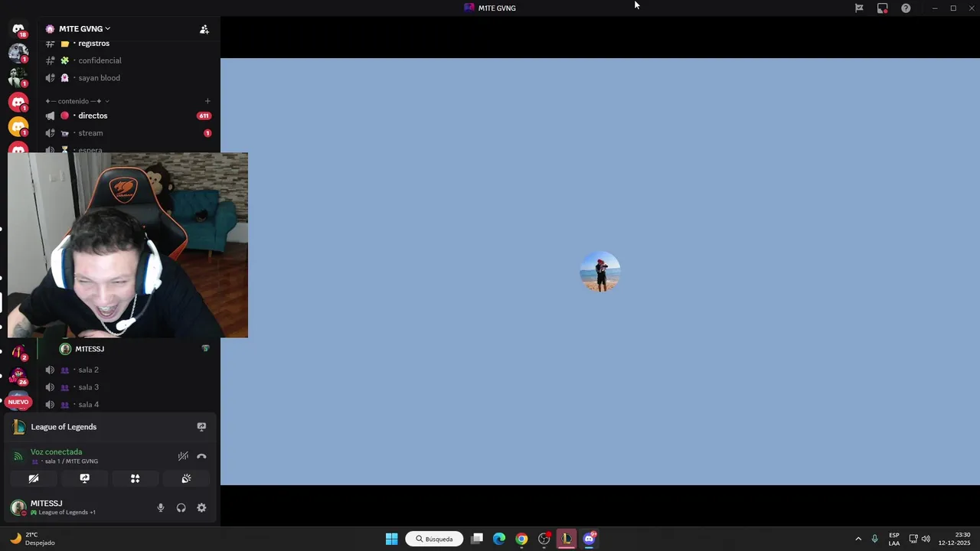
Task: Click the beach avatar in the call view
Action: 600,272
